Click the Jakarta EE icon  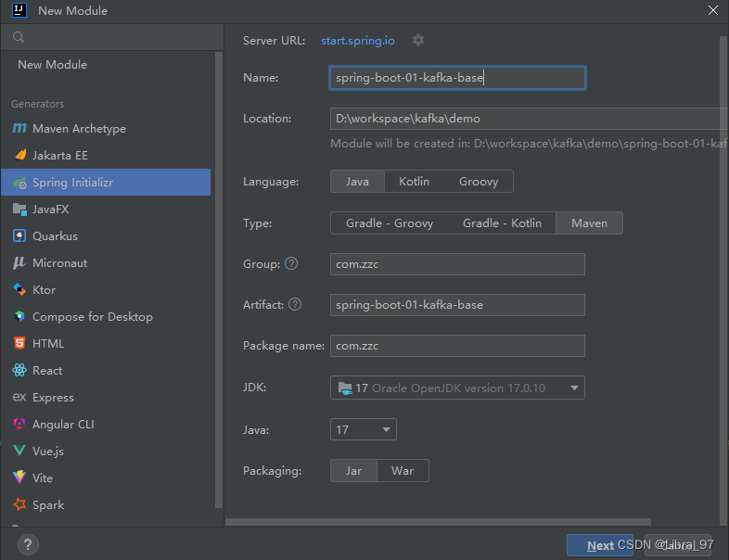pyautogui.click(x=20, y=155)
